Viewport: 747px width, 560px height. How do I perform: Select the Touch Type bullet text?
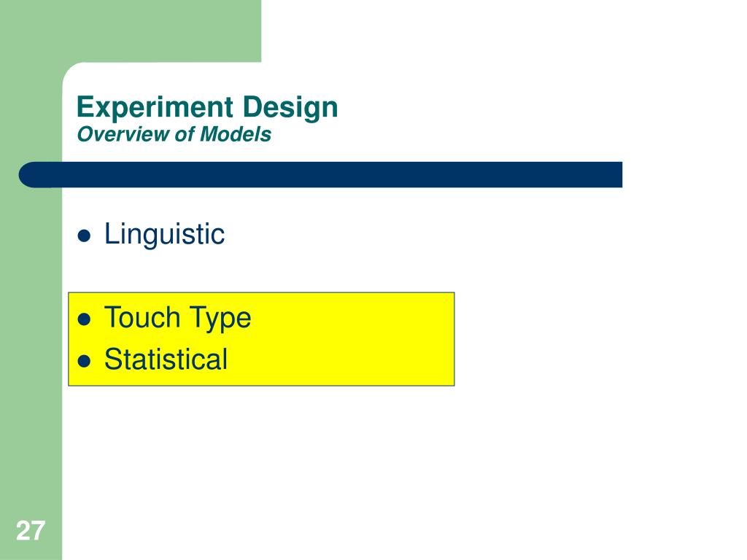pyautogui.click(x=178, y=318)
